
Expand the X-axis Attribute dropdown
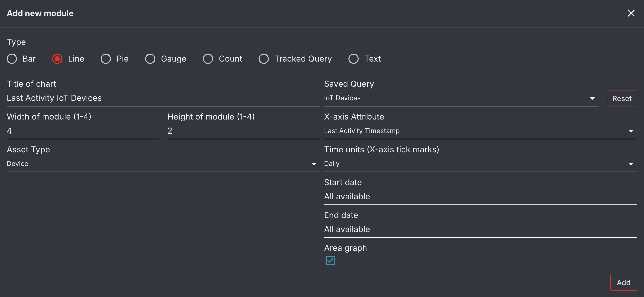[480, 131]
